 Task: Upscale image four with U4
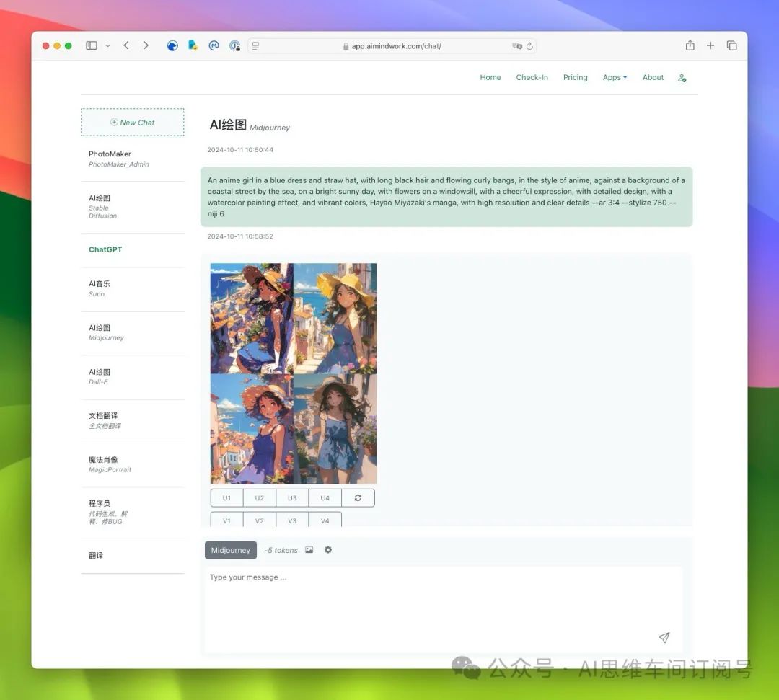tap(325, 498)
